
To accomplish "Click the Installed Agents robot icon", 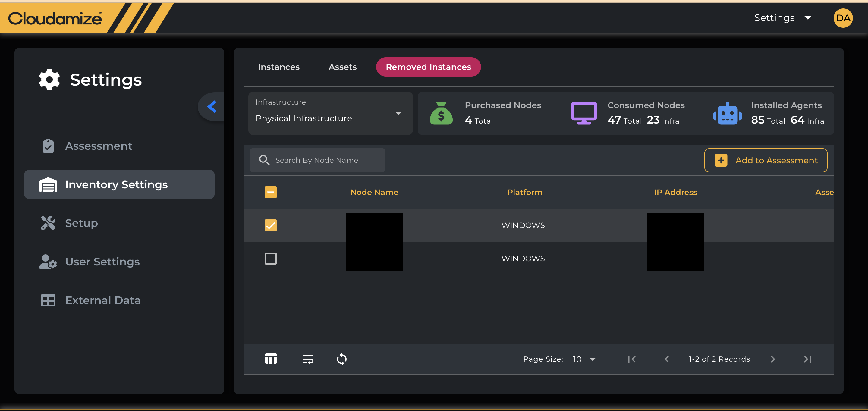I will point(728,113).
